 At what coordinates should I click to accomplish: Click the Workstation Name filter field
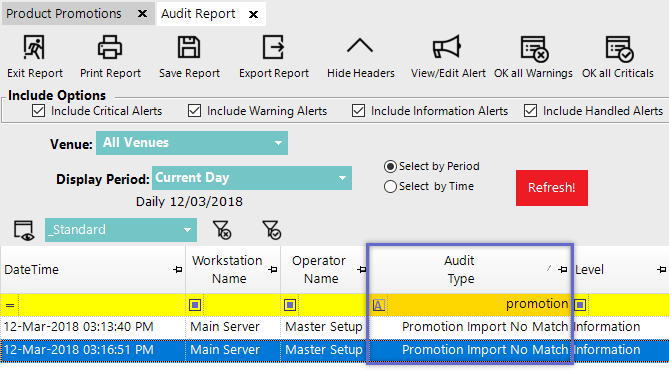click(241, 305)
